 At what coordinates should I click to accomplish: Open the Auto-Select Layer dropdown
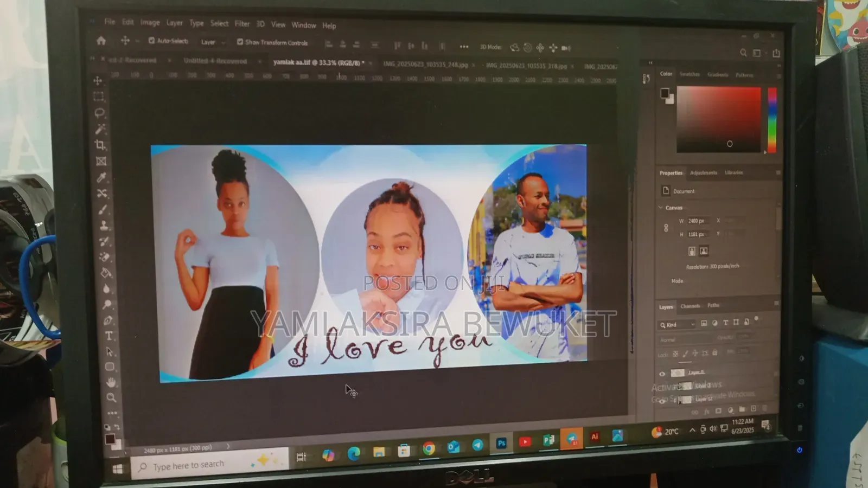pyautogui.click(x=212, y=42)
